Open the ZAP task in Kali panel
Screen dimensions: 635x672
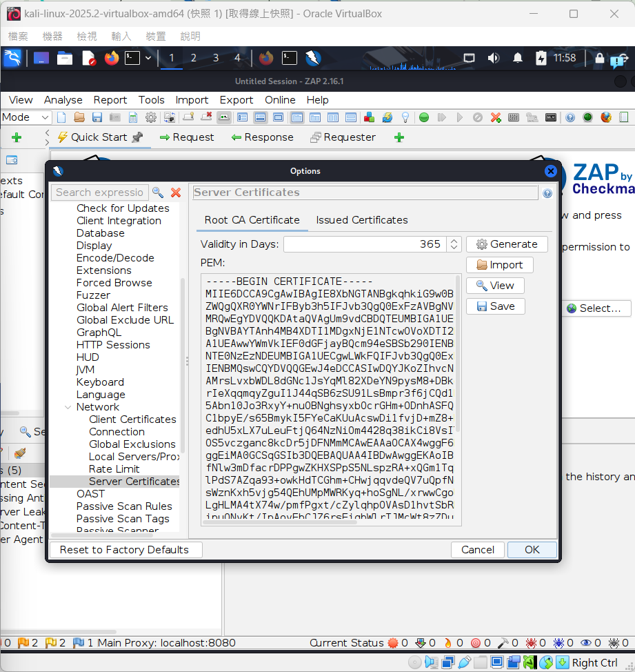click(x=313, y=58)
